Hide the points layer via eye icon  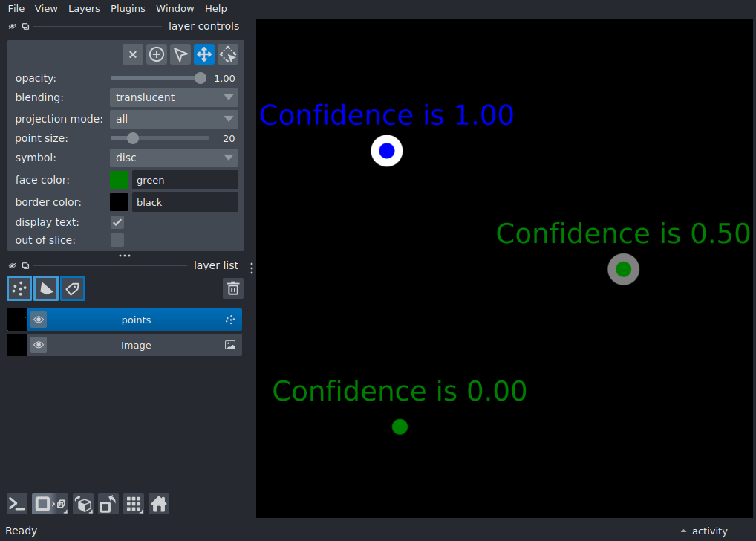tap(39, 320)
